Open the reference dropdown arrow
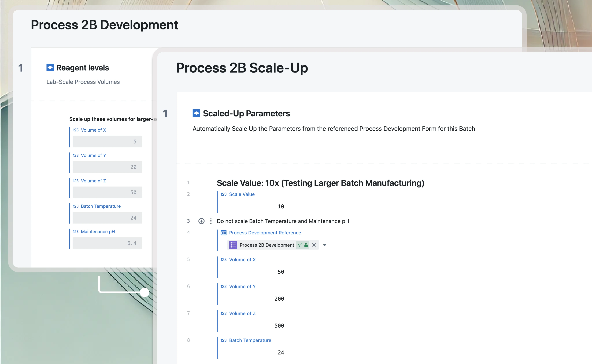This screenshot has width=592, height=364. coord(325,245)
